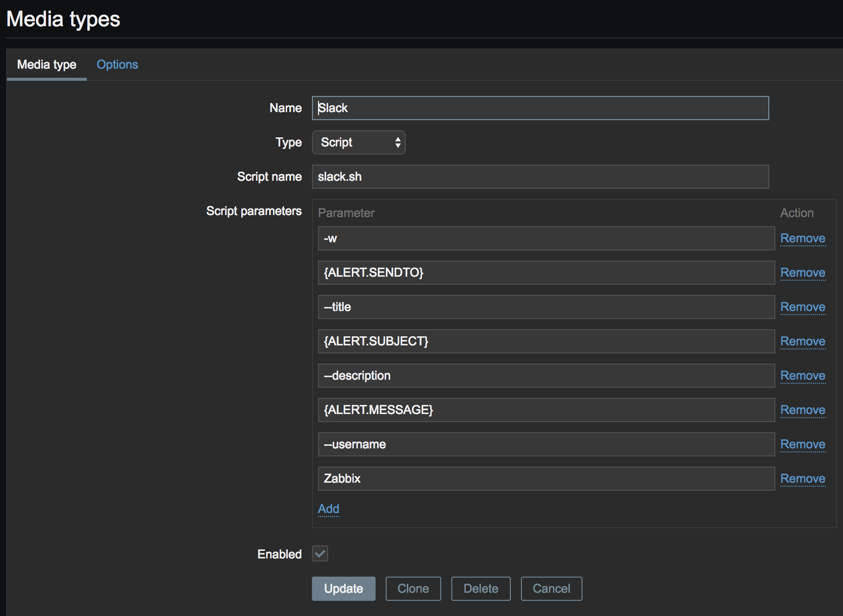Click the --description parameter field
Image resolution: width=843 pixels, height=616 pixels.
546,376
